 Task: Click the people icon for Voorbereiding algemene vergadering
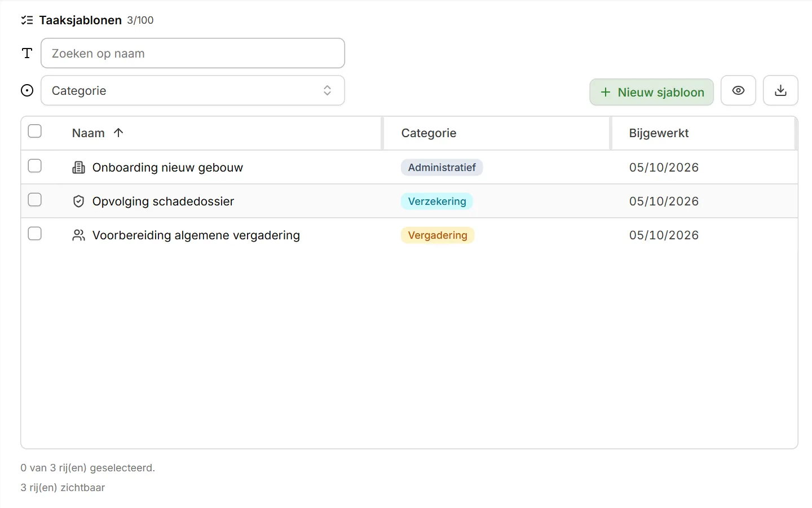pos(79,235)
